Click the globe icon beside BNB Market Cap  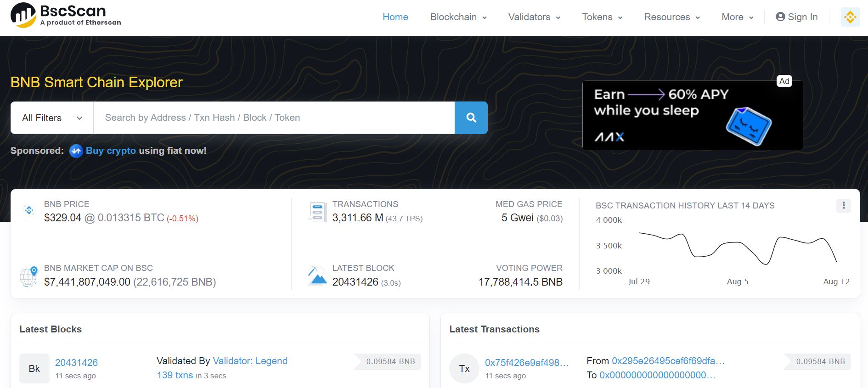click(28, 276)
